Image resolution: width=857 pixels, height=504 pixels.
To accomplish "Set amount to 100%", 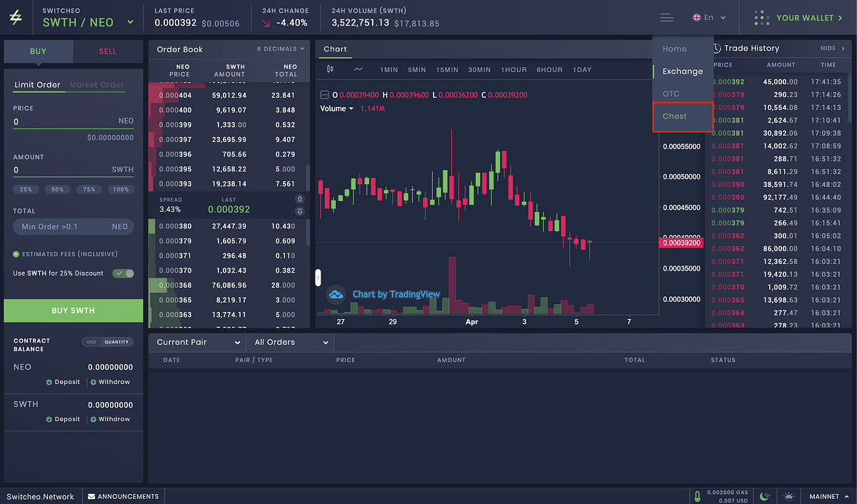I will click(121, 189).
